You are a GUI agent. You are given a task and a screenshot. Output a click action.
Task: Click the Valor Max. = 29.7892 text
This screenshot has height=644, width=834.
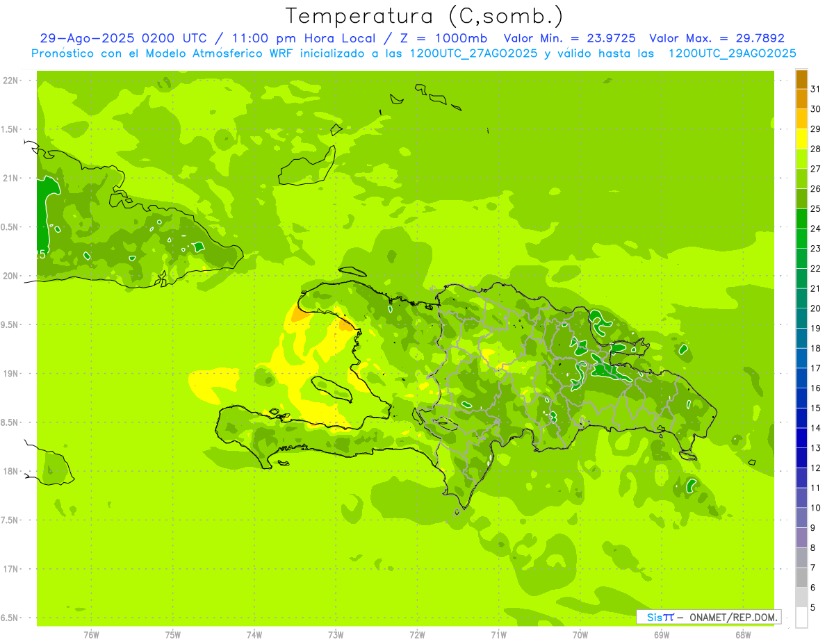[717, 38]
